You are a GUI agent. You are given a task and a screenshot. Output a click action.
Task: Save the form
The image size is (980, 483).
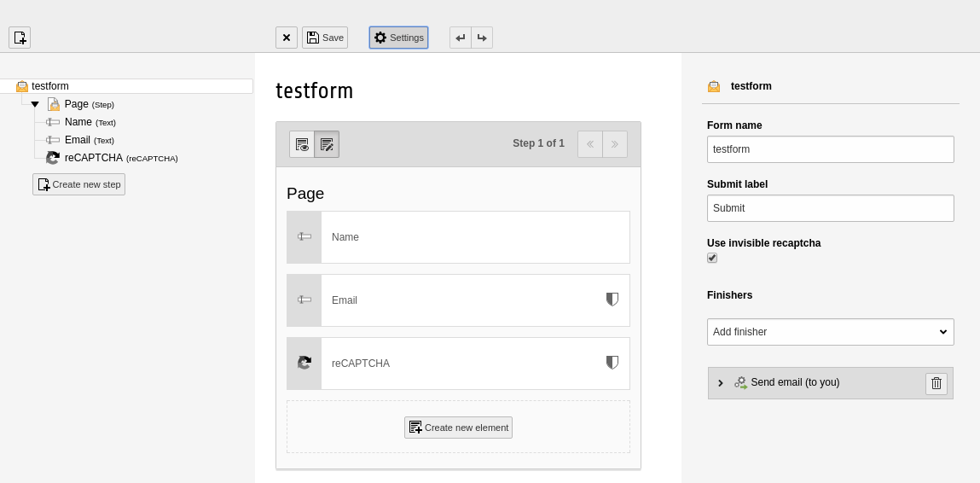click(325, 38)
